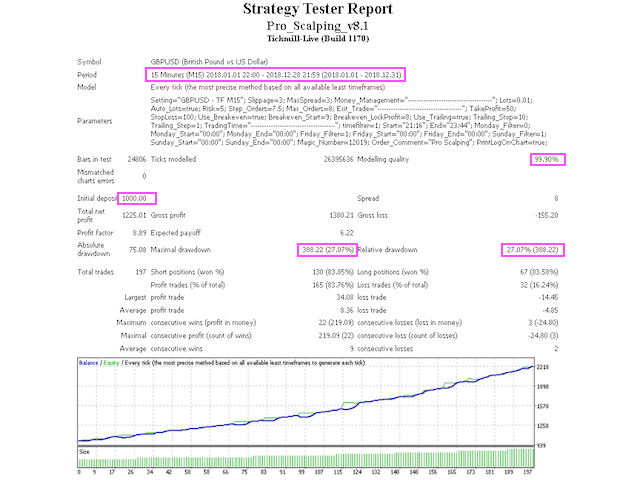Select the Model value Every tick
640x480 pixels.
tap(268, 87)
